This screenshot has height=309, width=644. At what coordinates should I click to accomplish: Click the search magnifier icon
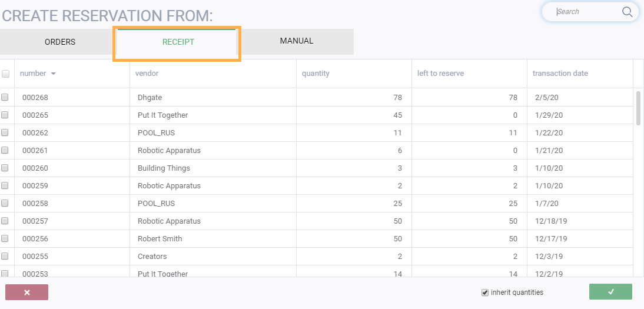627,12
